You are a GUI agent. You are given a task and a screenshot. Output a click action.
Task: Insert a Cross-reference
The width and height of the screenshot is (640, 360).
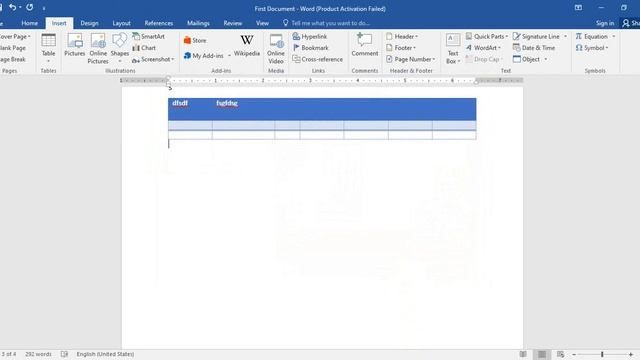pyautogui.click(x=318, y=59)
